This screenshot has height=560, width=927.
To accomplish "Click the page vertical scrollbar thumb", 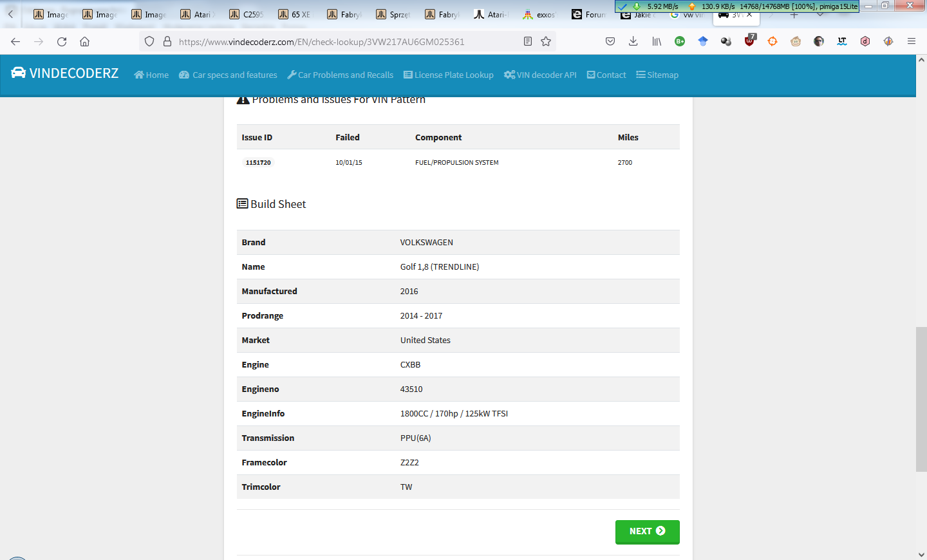I will coord(921,399).
